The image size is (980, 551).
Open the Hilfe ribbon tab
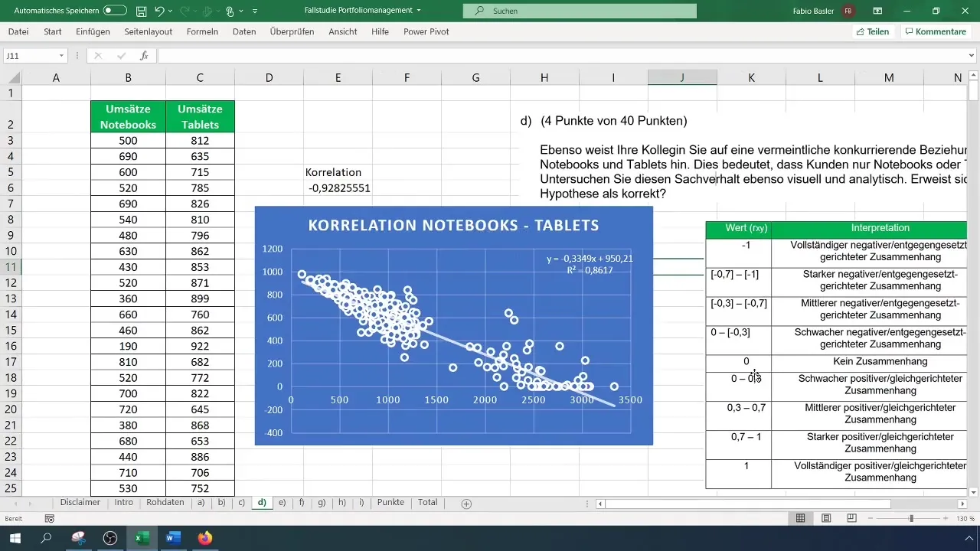pyautogui.click(x=381, y=31)
